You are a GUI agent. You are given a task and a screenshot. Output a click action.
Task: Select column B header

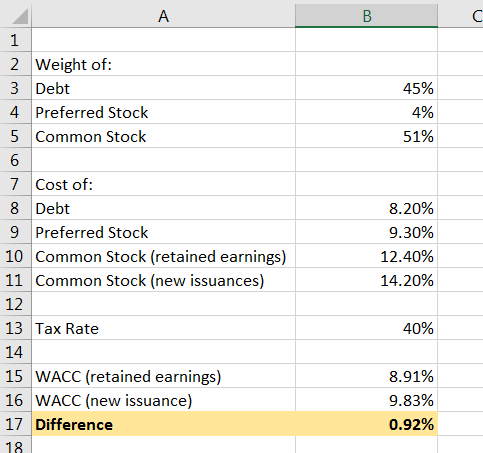click(366, 16)
